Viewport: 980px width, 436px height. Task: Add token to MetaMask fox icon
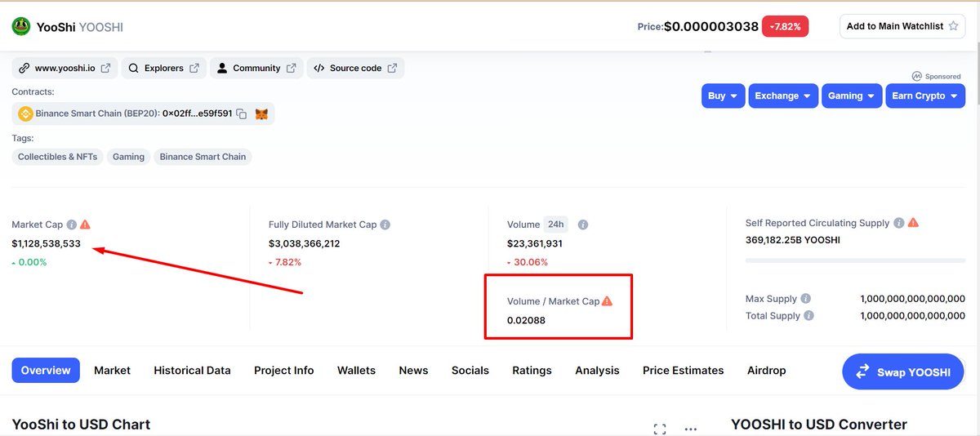click(261, 114)
